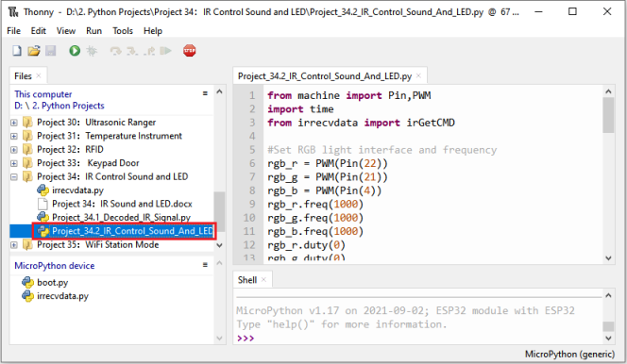Open the Help menu
627x364 pixels.
click(153, 31)
